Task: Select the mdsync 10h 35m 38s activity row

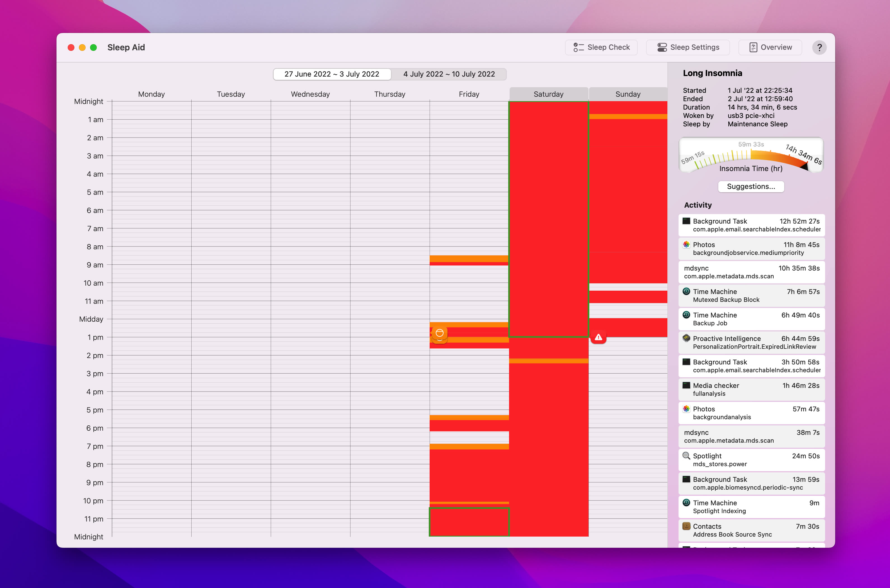Action: 751,272
